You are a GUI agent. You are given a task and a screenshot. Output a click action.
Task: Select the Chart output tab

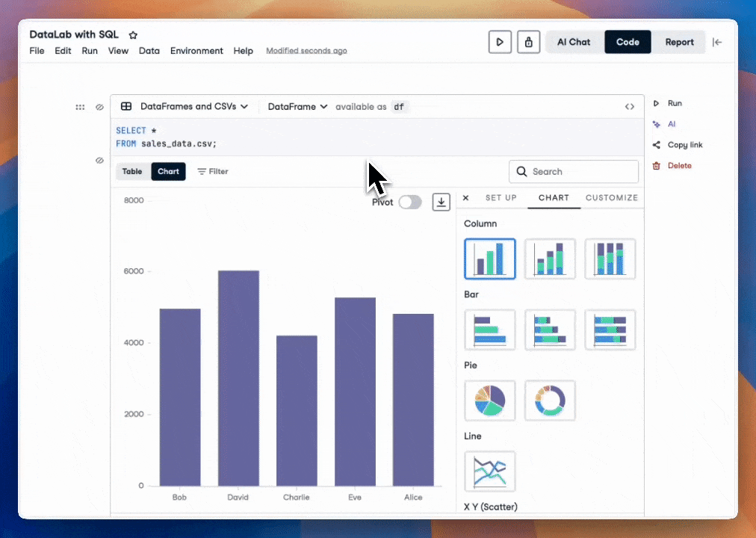click(x=168, y=172)
